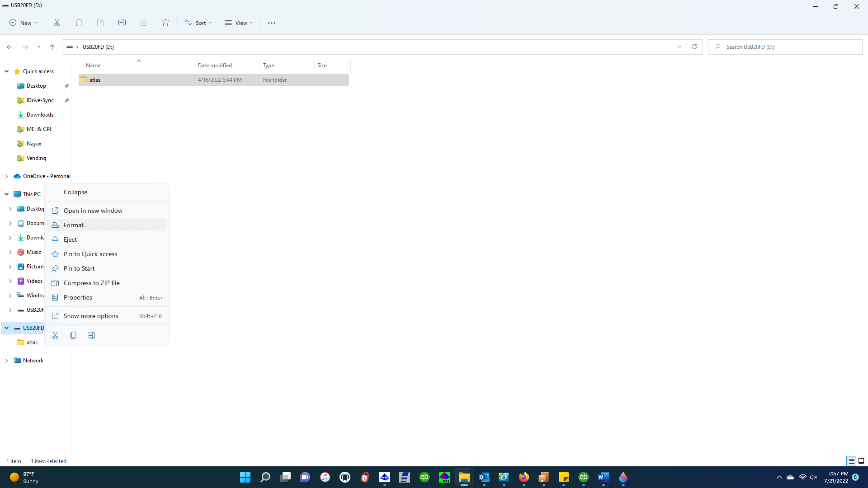Open the Firefox icon in the taskbar

click(x=524, y=477)
